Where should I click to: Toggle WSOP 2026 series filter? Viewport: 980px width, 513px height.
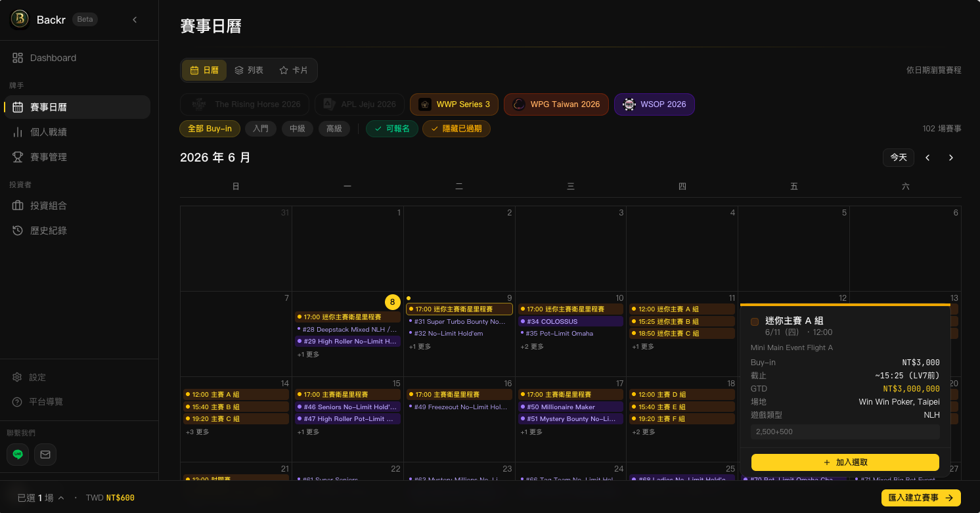[x=654, y=104]
